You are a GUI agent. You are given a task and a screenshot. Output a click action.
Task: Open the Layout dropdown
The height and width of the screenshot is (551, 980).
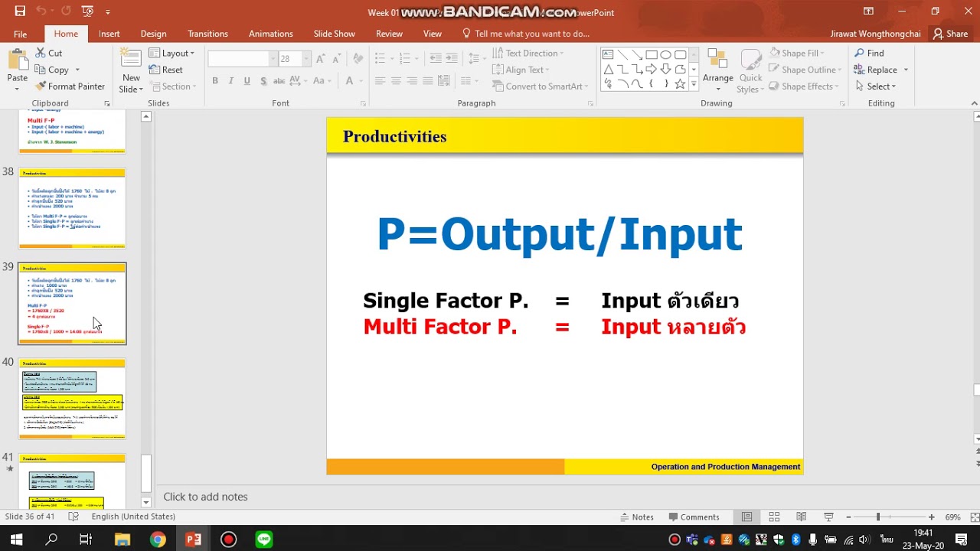172,53
